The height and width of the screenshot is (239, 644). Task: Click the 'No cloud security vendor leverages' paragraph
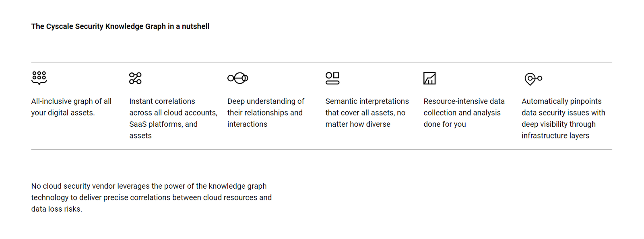[x=151, y=198]
